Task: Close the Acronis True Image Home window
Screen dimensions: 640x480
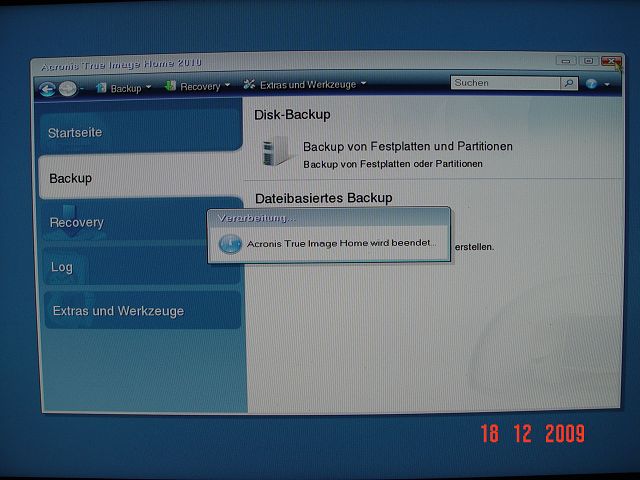Action: point(611,62)
